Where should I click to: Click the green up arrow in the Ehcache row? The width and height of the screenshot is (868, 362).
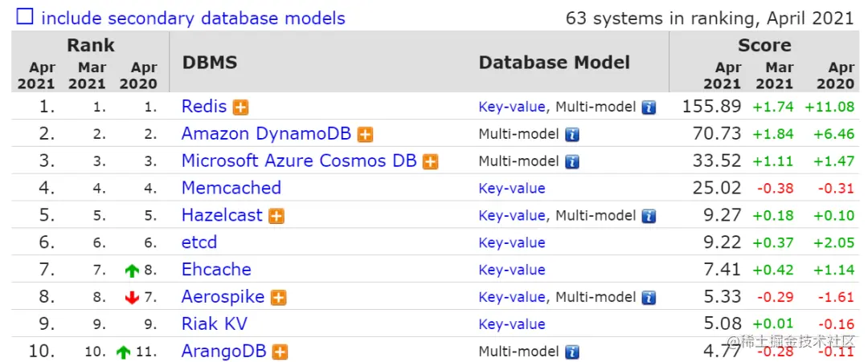pos(133,271)
